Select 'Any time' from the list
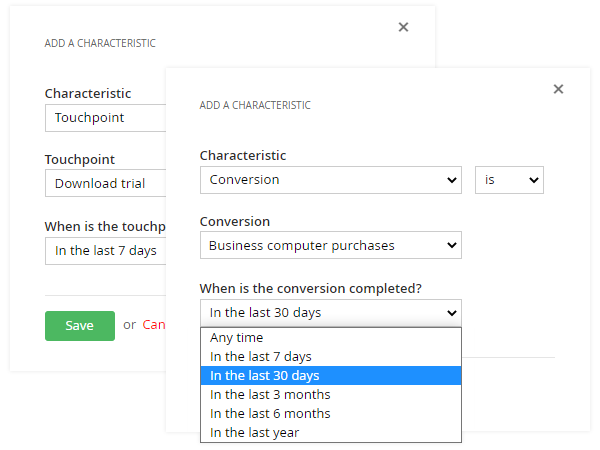600x450 pixels. pos(237,338)
